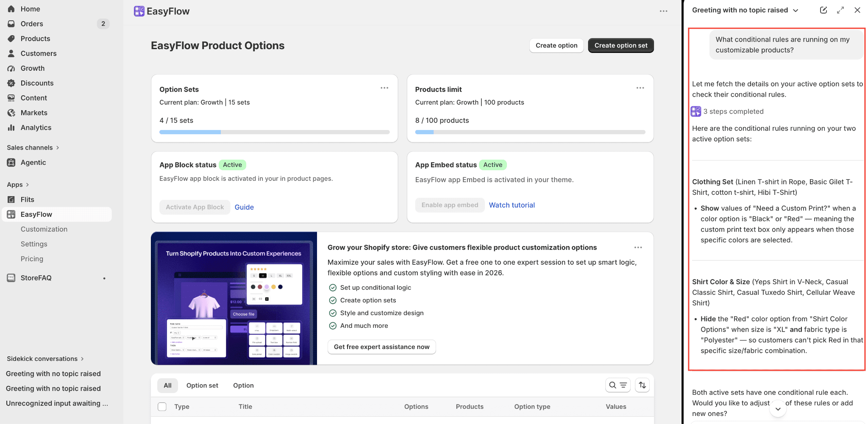Click the Values column header
Screen dimensions: 868x424
616,407
